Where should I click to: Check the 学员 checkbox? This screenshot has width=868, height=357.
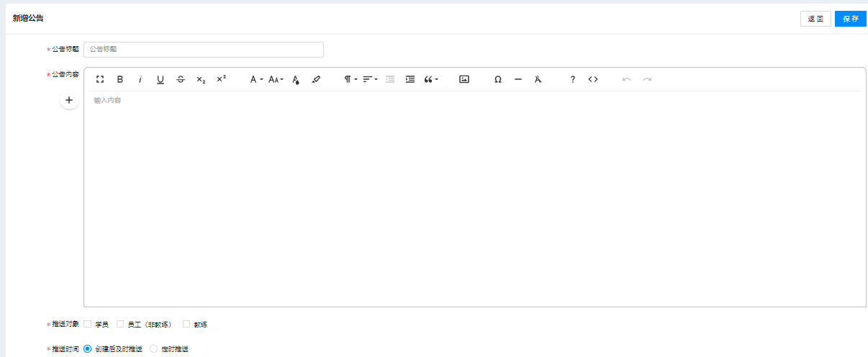coord(88,325)
